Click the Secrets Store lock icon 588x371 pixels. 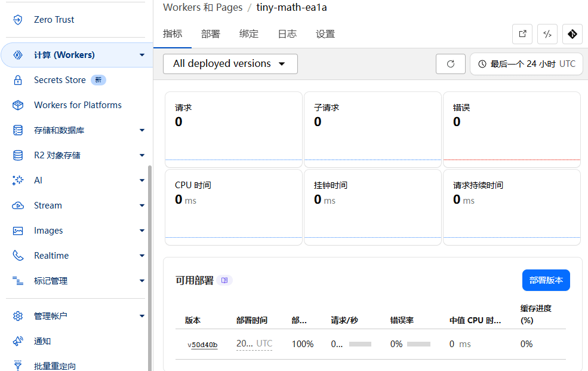pos(18,80)
